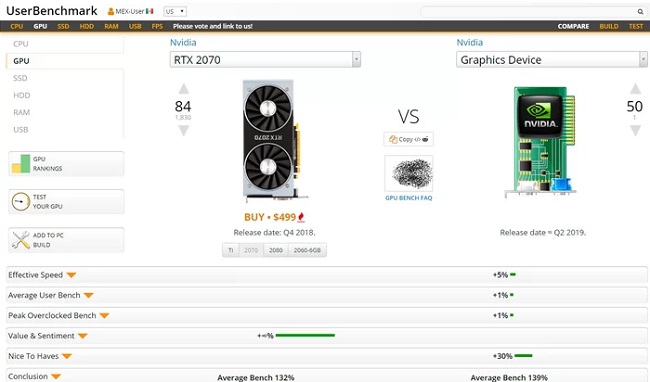Open GPU Rankings bar chart button
Viewport: 650px width, 382px height.
coord(66,164)
